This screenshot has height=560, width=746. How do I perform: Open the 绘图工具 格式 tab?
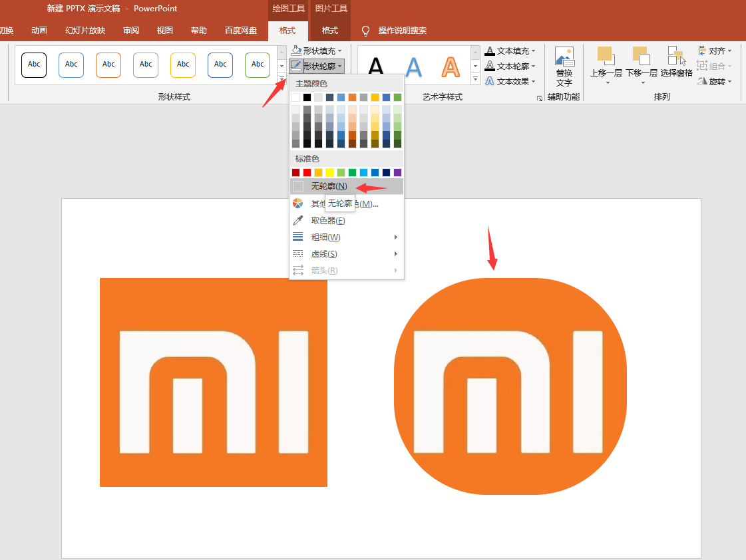tap(287, 31)
